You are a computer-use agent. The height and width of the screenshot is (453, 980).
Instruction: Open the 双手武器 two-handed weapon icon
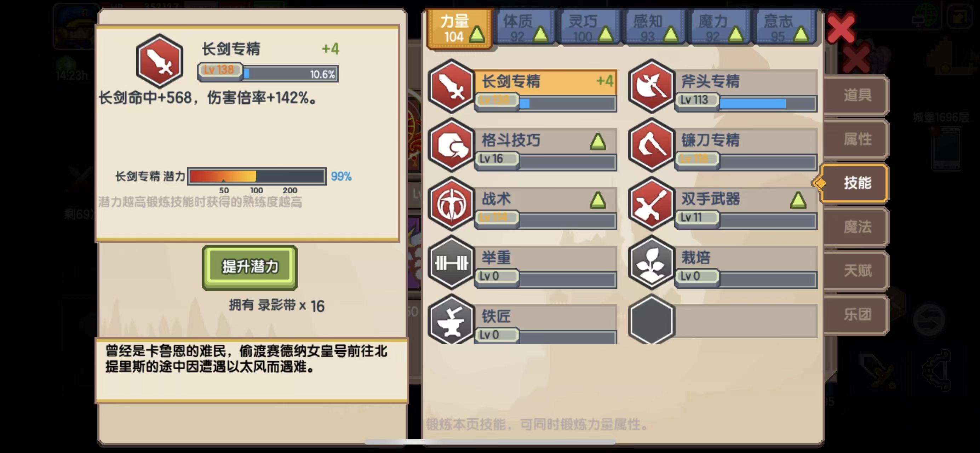coord(651,204)
